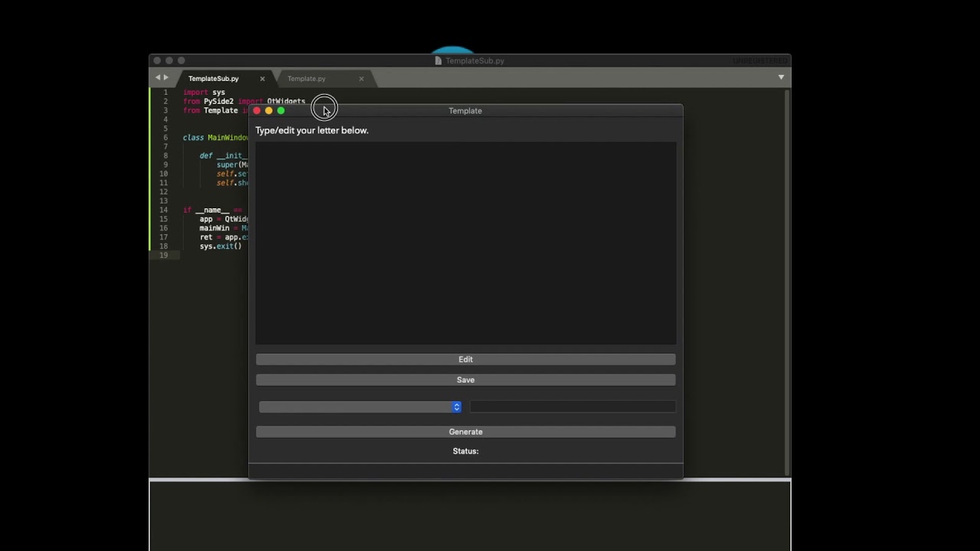Close the Template.py tab
This screenshot has width=980, height=551.
tap(361, 79)
